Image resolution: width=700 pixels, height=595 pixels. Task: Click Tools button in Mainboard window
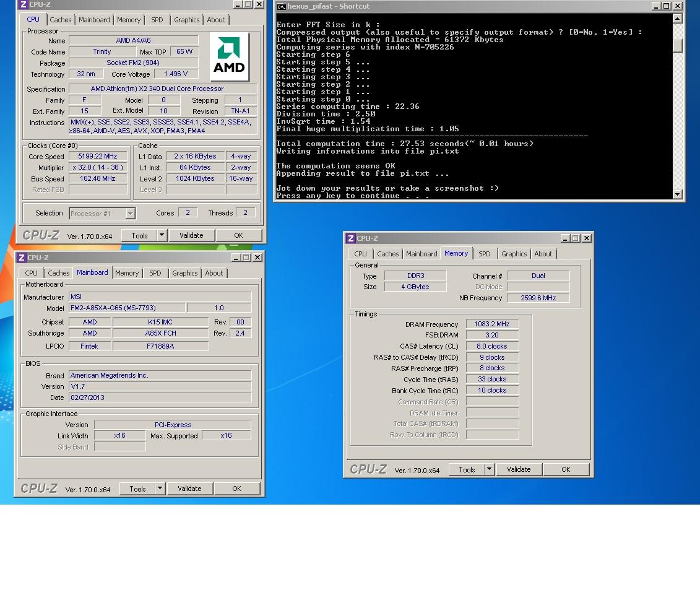click(x=137, y=489)
